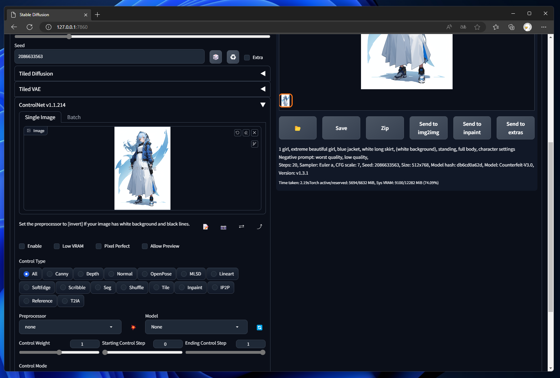Enable ControlNet with the Enable checkbox

[22, 246]
